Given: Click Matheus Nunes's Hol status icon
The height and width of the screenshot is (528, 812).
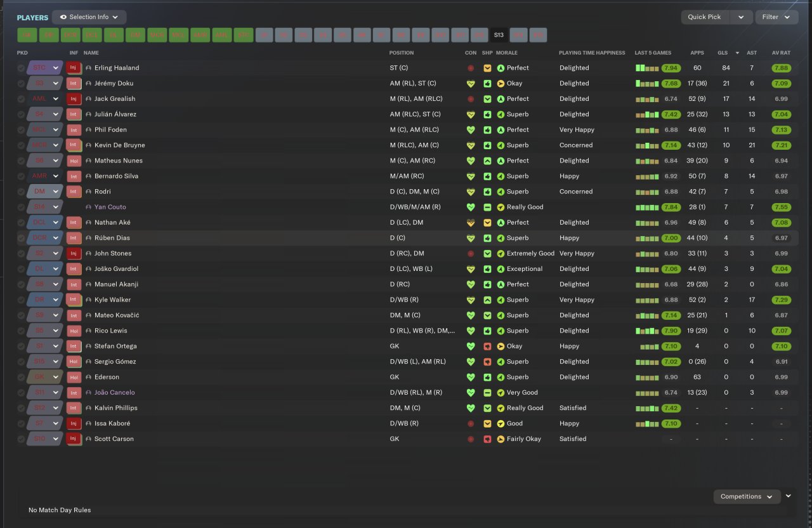Looking at the screenshot, I should click(74, 161).
